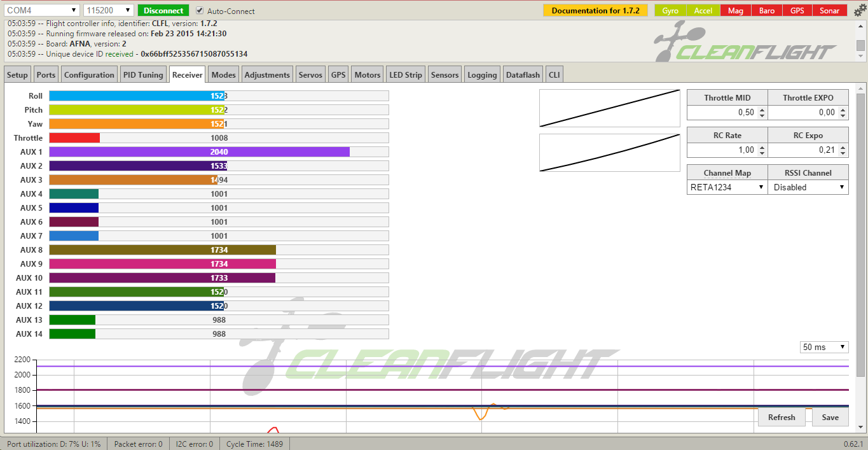Open the Servos tab
This screenshot has height=450, width=868.
click(310, 74)
